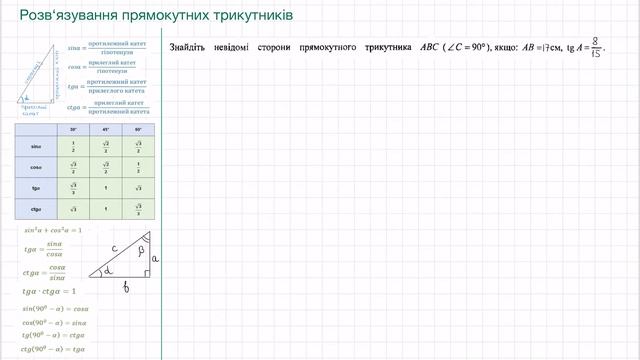This screenshot has width=640, height=360.
Task: Click the 30° column header in the table
Action: coord(73,129)
